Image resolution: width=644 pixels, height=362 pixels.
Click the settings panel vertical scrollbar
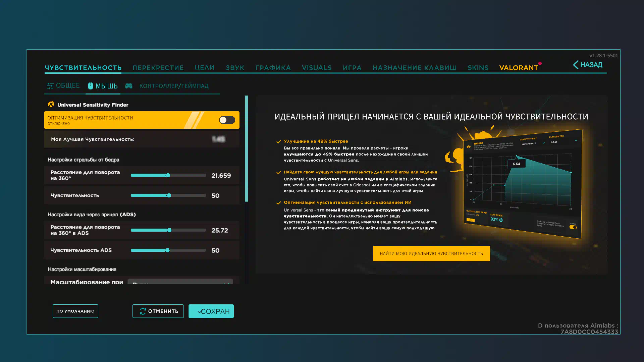[x=247, y=149]
